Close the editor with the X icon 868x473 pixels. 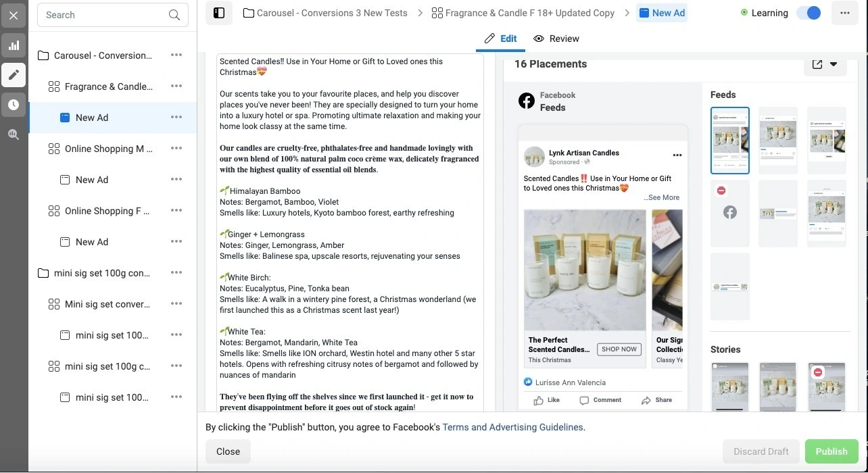(14, 16)
